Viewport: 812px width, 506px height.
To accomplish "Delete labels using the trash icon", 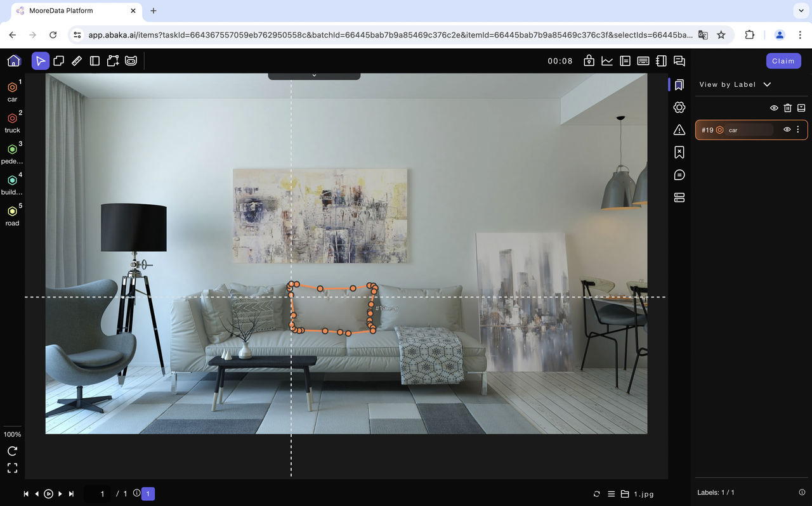I will click(787, 108).
